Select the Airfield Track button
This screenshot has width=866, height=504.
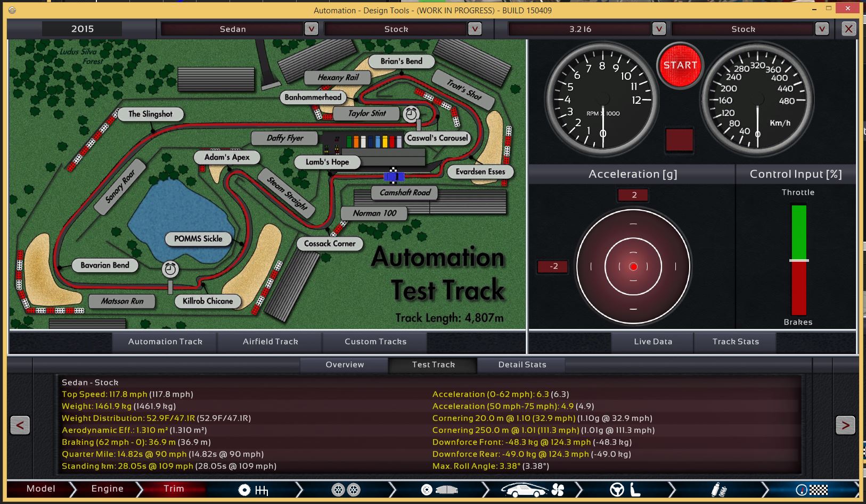(x=271, y=342)
